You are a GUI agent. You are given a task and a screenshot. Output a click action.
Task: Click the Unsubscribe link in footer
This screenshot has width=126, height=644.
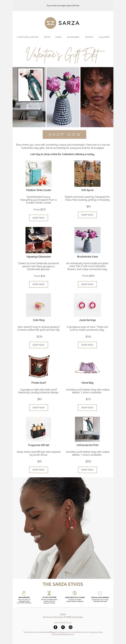click(x=56, y=634)
